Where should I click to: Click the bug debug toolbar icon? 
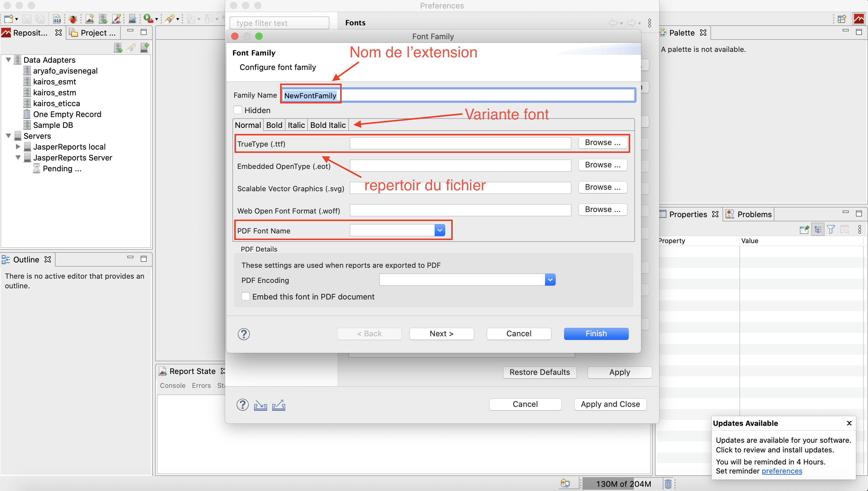pyautogui.click(x=72, y=19)
